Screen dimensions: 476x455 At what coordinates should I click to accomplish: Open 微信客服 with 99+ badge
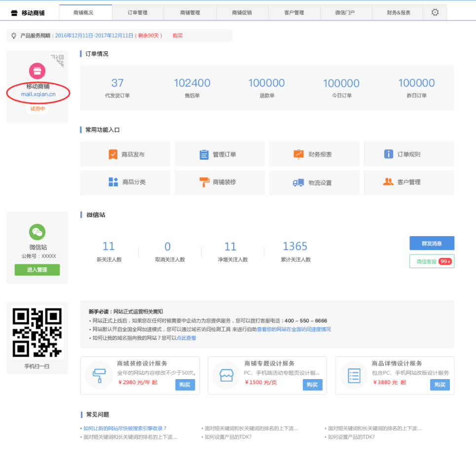click(432, 261)
